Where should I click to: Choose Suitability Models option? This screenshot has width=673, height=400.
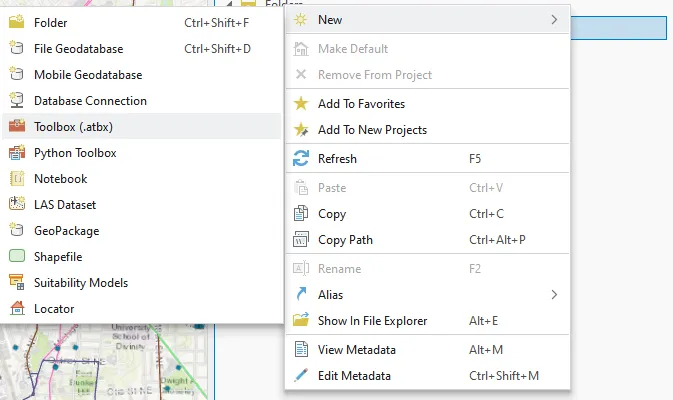tap(81, 283)
